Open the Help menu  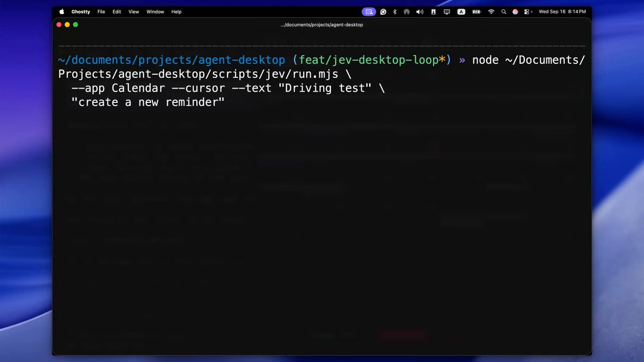click(x=177, y=12)
